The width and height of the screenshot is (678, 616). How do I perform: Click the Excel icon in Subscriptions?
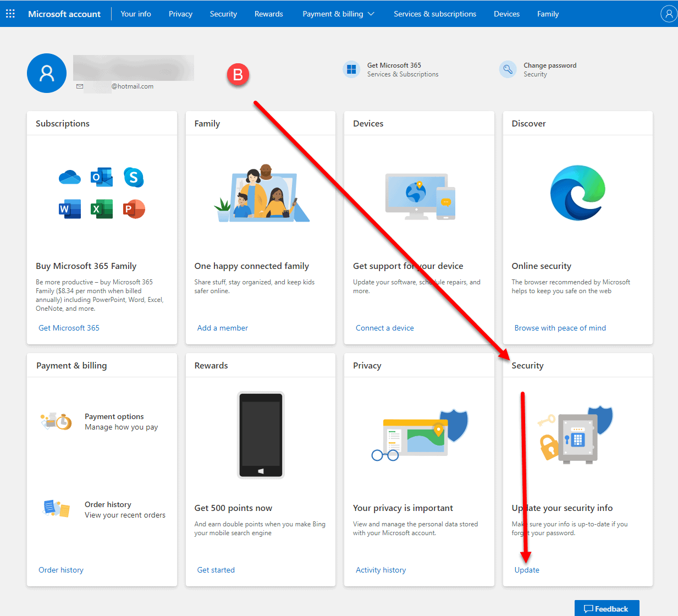[102, 209]
